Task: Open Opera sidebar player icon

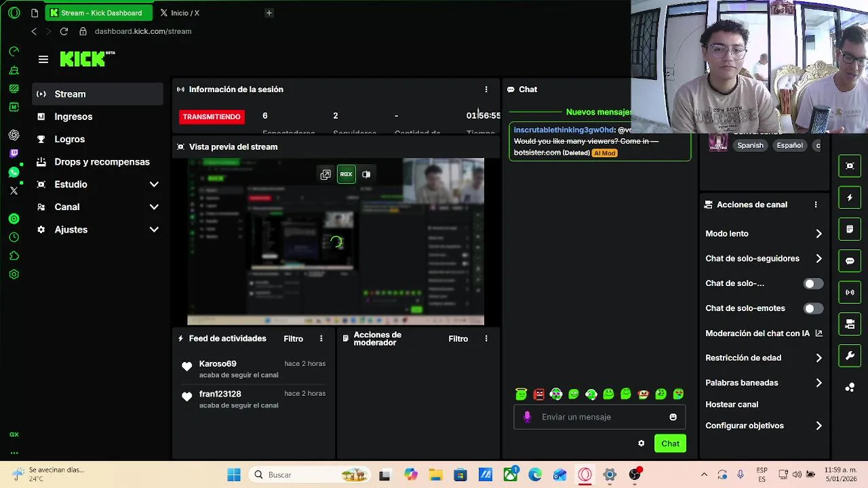Action: click(14, 219)
